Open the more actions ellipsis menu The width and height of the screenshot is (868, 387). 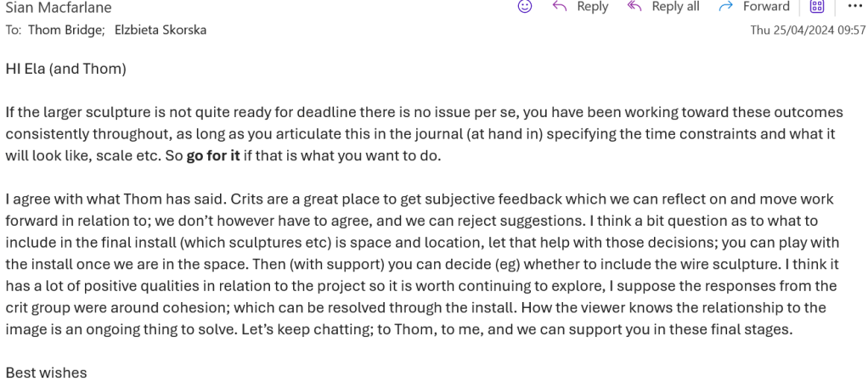[850, 7]
